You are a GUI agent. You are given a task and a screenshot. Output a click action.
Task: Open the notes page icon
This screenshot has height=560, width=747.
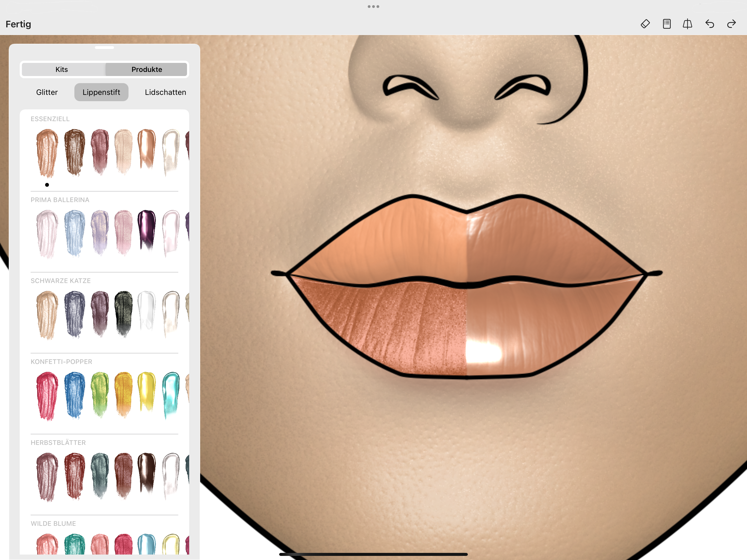coord(667,24)
